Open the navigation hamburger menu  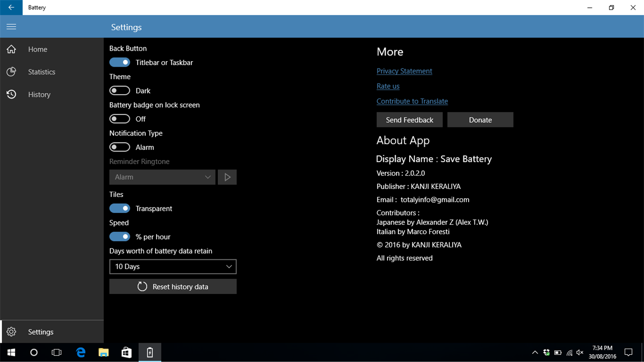[x=11, y=26]
